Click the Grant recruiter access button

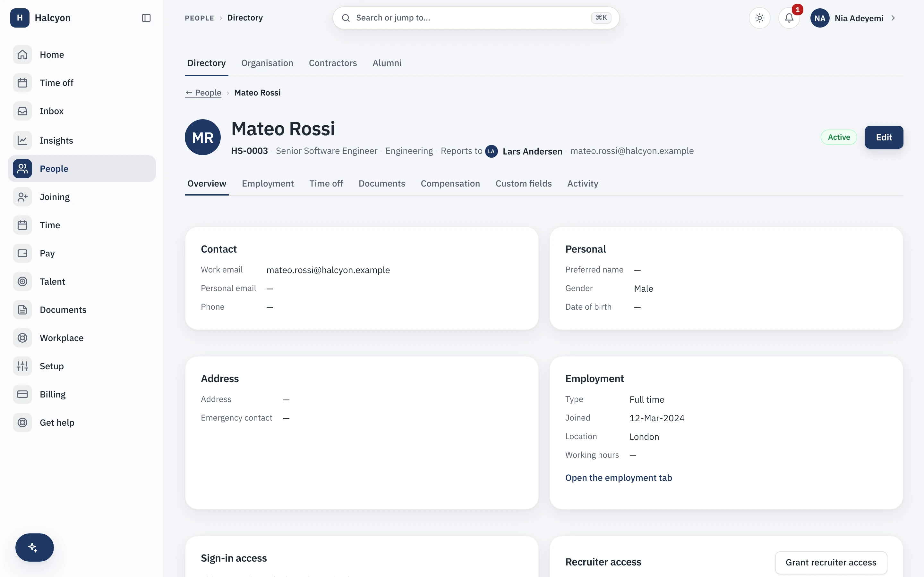coord(831,563)
